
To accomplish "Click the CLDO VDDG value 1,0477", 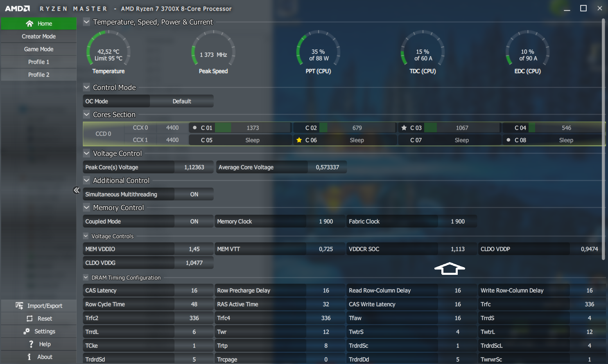I will pyautogui.click(x=194, y=263).
